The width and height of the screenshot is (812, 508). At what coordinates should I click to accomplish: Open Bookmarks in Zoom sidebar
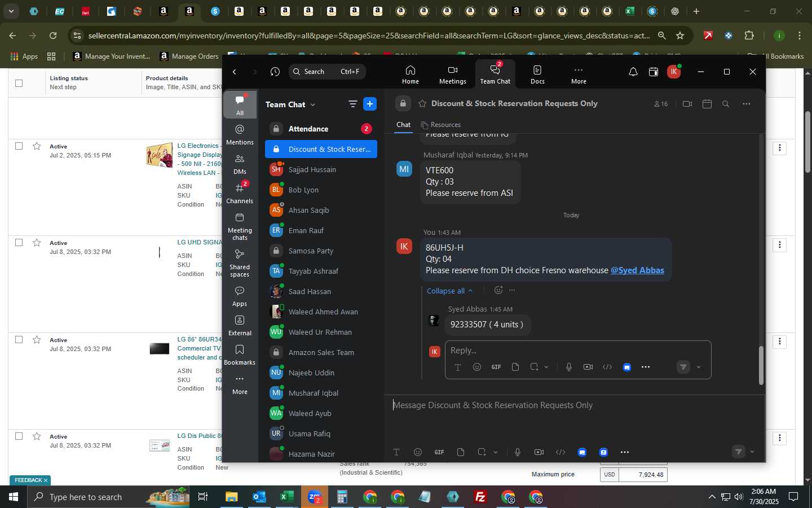240,355
